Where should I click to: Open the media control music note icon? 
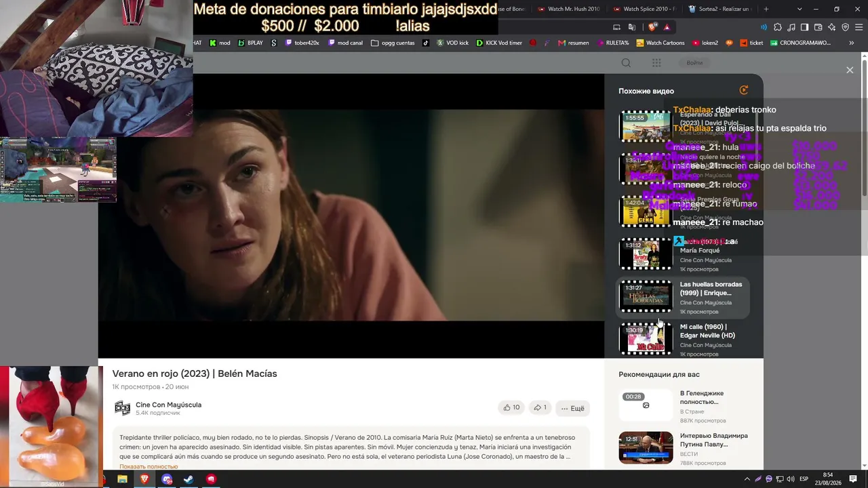[791, 27]
